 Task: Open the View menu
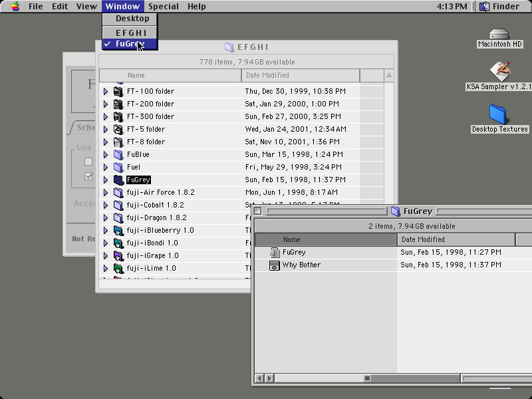[x=86, y=6]
